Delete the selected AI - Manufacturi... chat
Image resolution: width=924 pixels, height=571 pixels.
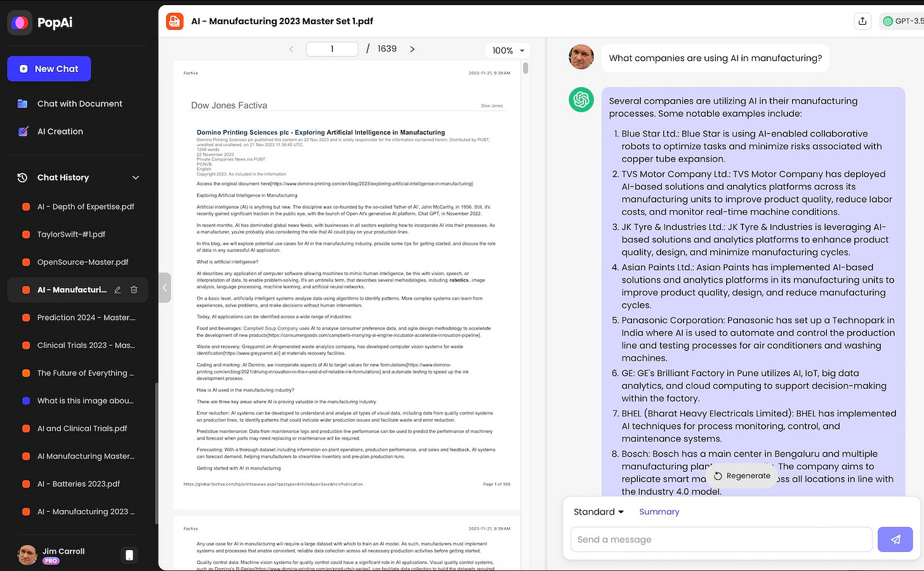(134, 290)
